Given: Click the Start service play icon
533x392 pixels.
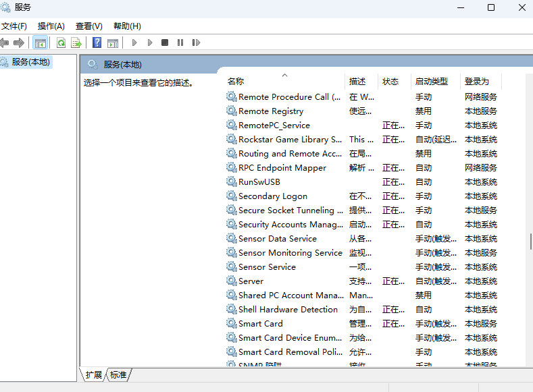Looking at the screenshot, I should click(x=134, y=43).
